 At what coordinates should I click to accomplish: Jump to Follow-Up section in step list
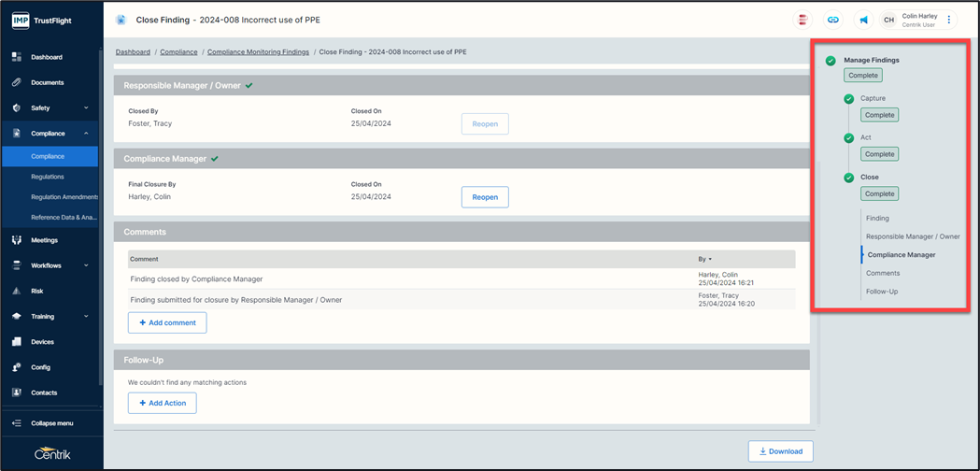tap(882, 292)
